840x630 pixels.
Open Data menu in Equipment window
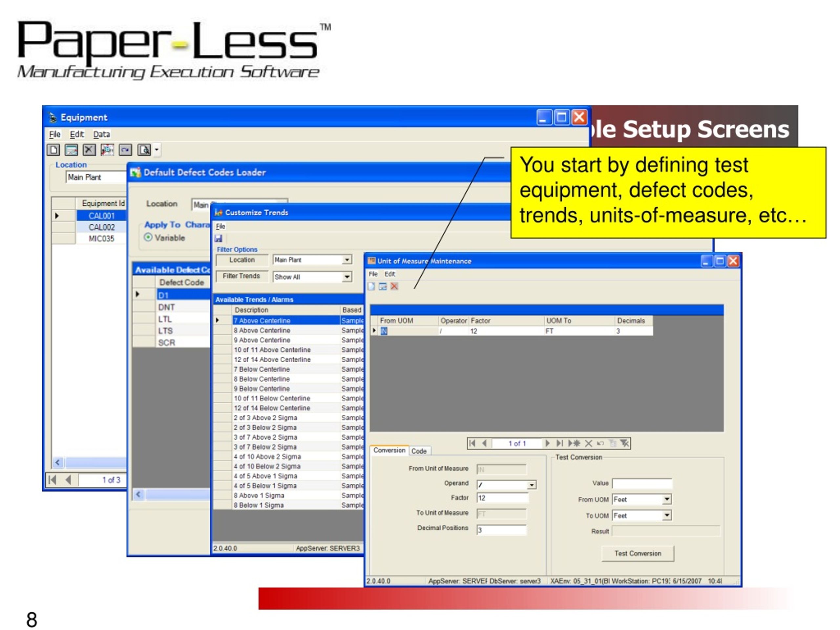click(101, 135)
